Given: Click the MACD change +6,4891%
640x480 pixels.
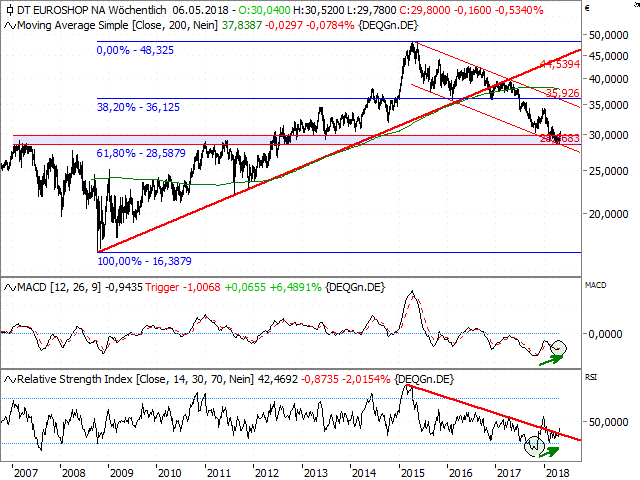Looking at the screenshot, I should pos(296,288).
